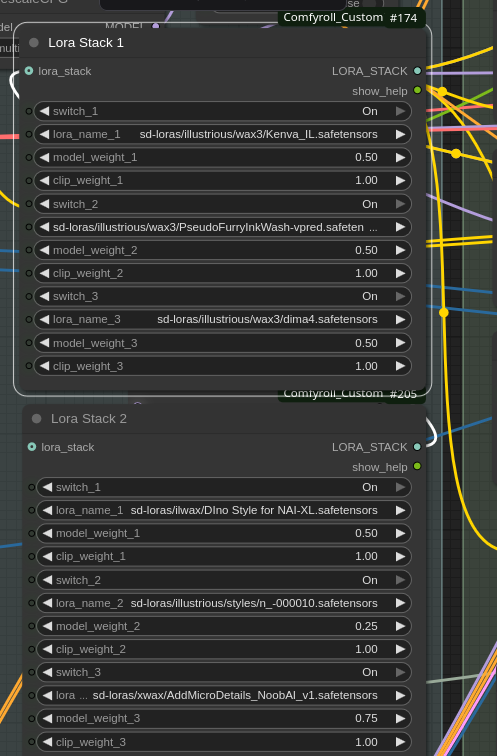497x756 pixels.
Task: Open DIno Style for NAI-XL lora dropdown
Action: pyautogui.click(x=224, y=511)
